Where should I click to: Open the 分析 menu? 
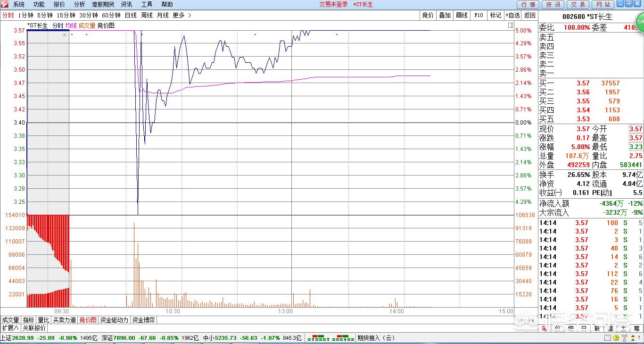[79, 4]
